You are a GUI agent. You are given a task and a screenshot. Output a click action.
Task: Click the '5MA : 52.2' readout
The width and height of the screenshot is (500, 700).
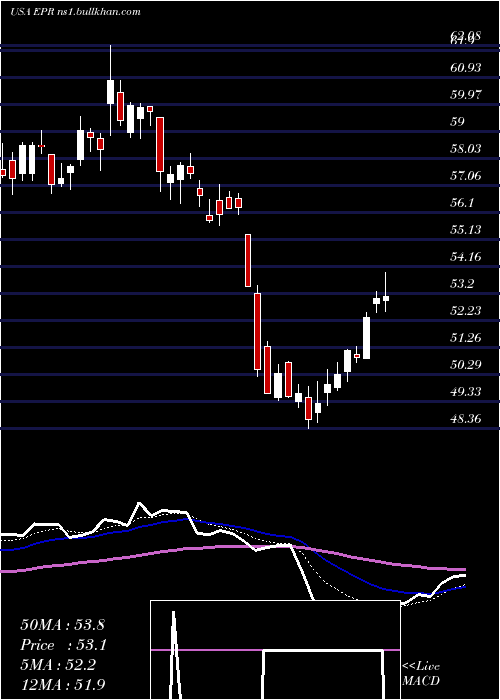[x=58, y=666]
